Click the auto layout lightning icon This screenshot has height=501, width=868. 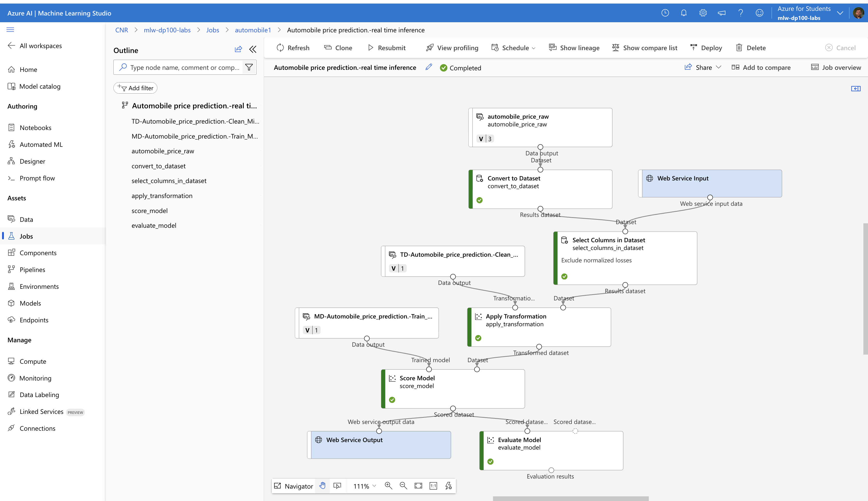449,485
